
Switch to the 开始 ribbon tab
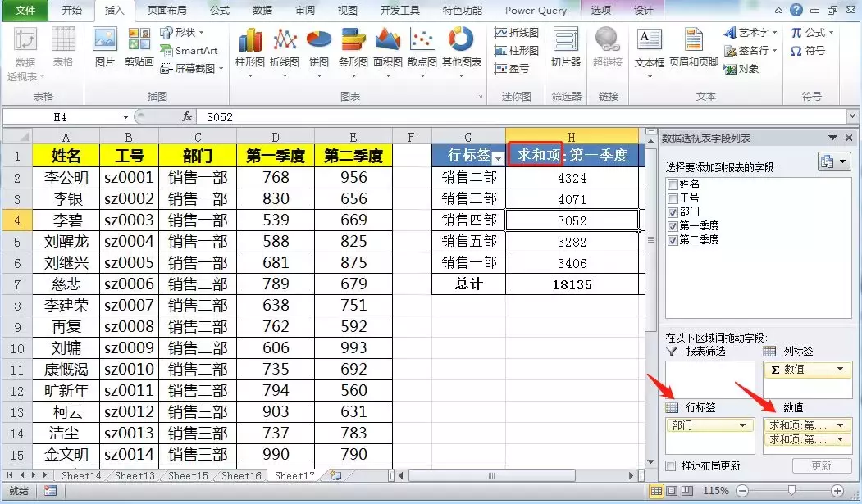click(x=71, y=11)
